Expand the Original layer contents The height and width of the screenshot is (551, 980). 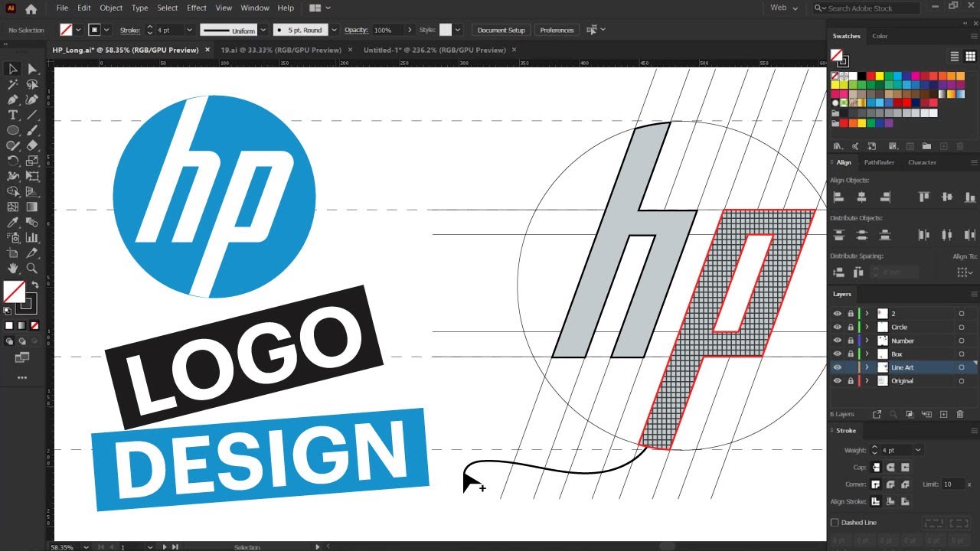867,380
